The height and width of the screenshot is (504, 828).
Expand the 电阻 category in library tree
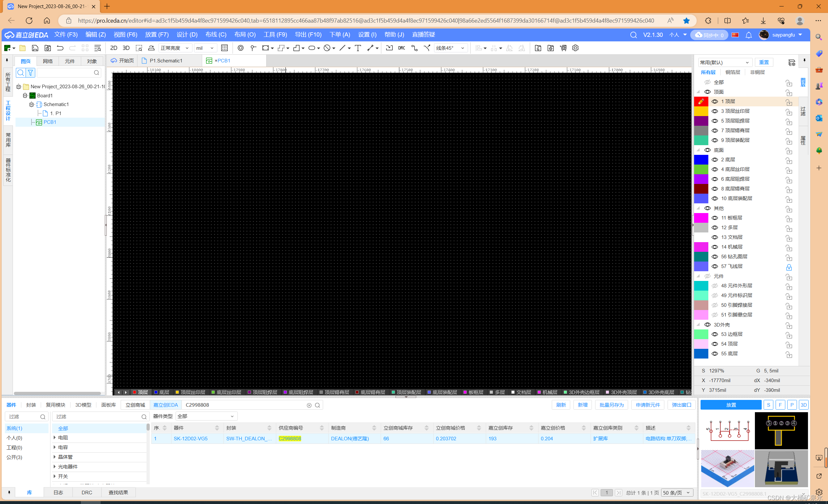point(55,437)
